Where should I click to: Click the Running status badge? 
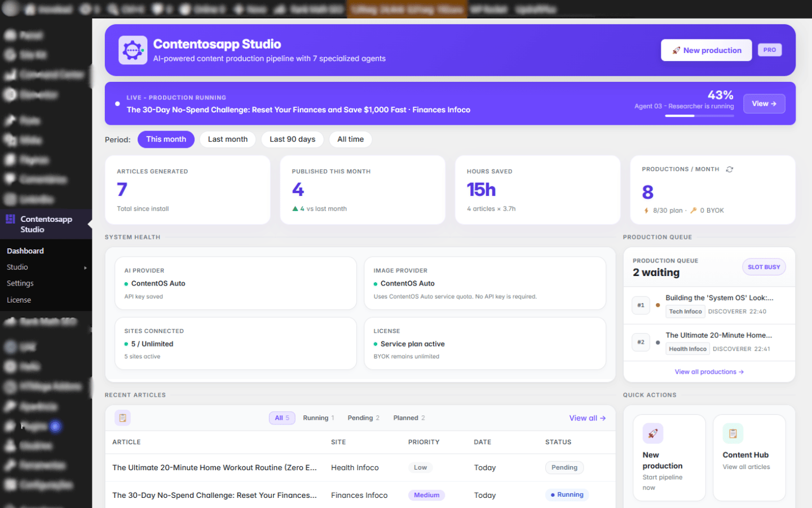pyautogui.click(x=567, y=495)
